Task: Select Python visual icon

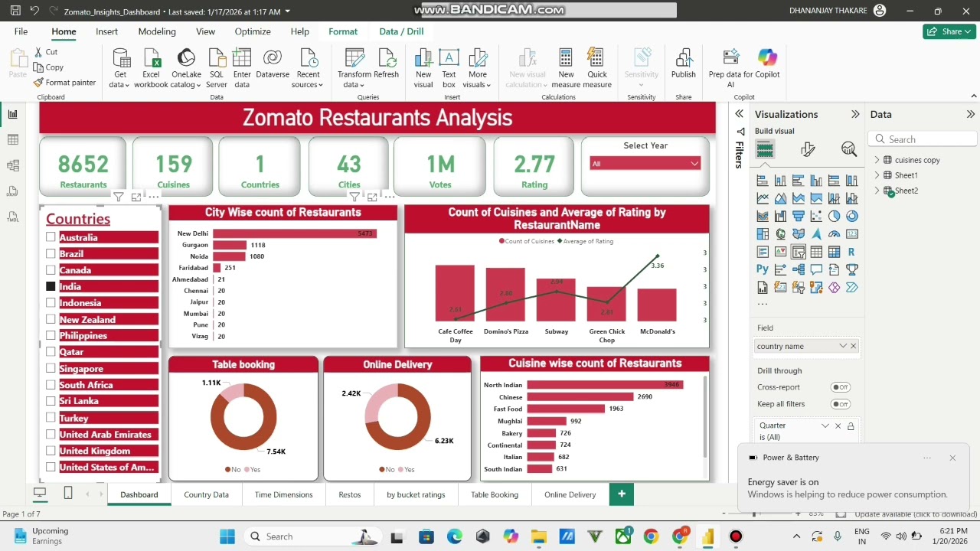Action: coord(763,269)
